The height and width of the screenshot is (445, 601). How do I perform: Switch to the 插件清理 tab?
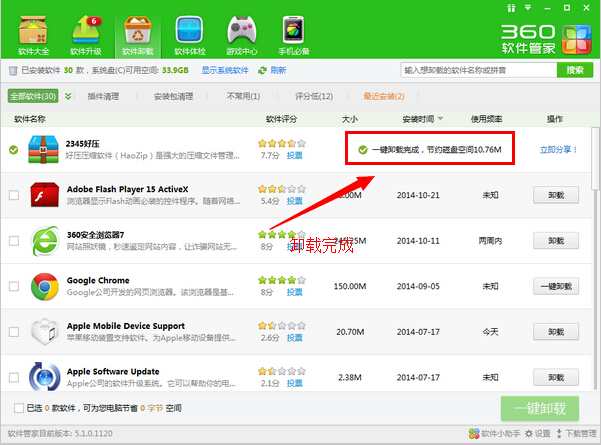(103, 96)
